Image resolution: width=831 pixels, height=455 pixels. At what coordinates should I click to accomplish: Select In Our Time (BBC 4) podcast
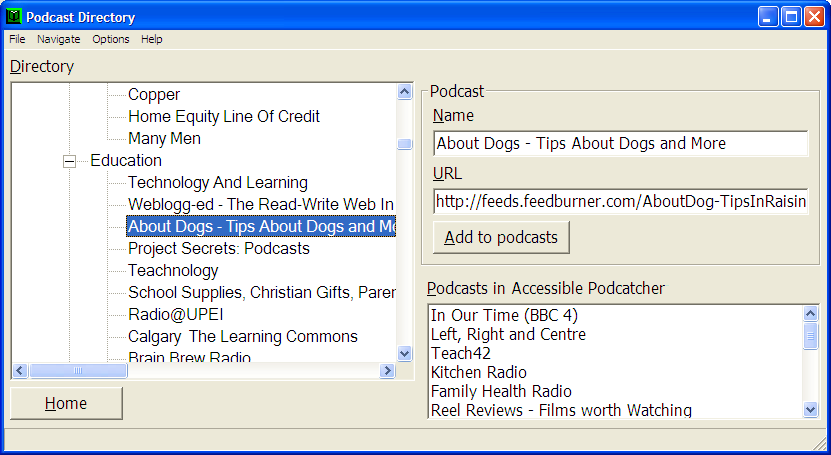[504, 315]
